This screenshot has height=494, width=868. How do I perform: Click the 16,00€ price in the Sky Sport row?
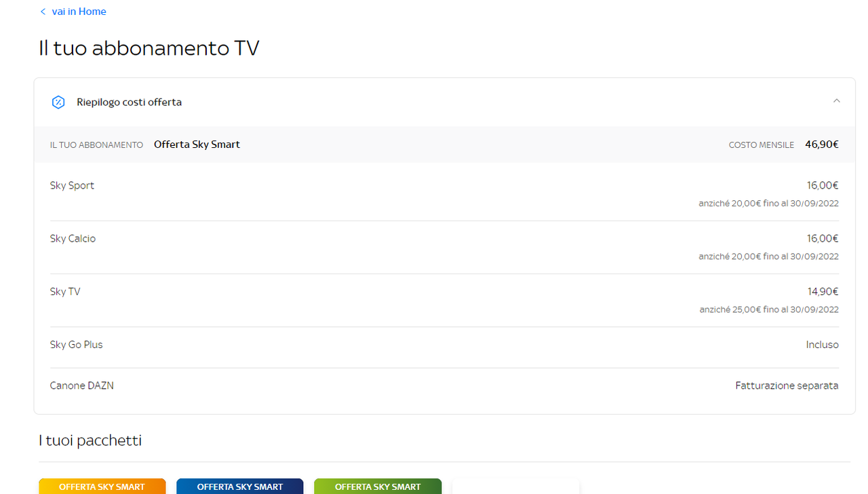[x=823, y=185]
